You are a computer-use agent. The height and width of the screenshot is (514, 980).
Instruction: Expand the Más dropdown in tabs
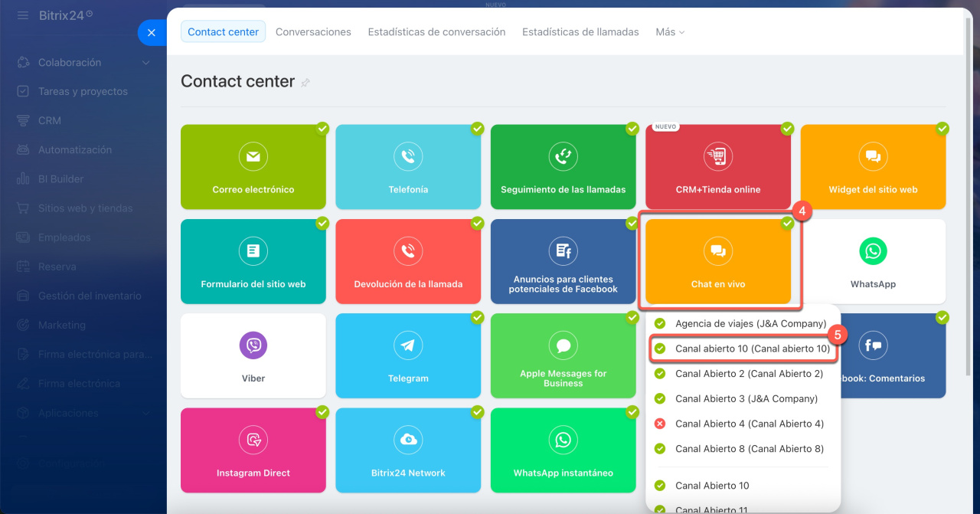tap(670, 32)
